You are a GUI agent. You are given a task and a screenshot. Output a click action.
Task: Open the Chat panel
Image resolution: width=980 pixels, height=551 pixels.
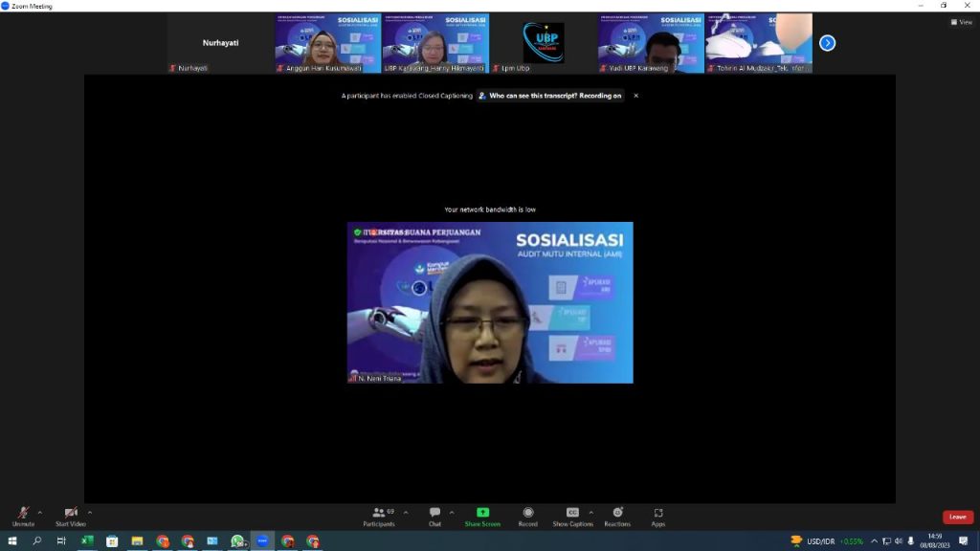(x=435, y=517)
